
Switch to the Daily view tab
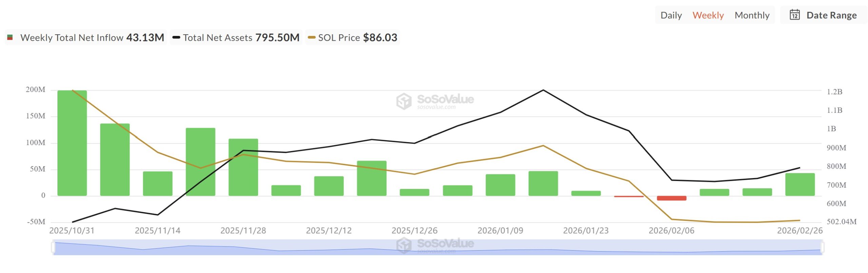pyautogui.click(x=671, y=15)
